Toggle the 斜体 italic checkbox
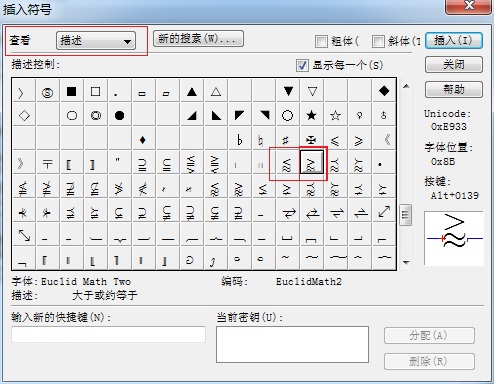Viewport: 494px width, 384px height. [x=378, y=42]
